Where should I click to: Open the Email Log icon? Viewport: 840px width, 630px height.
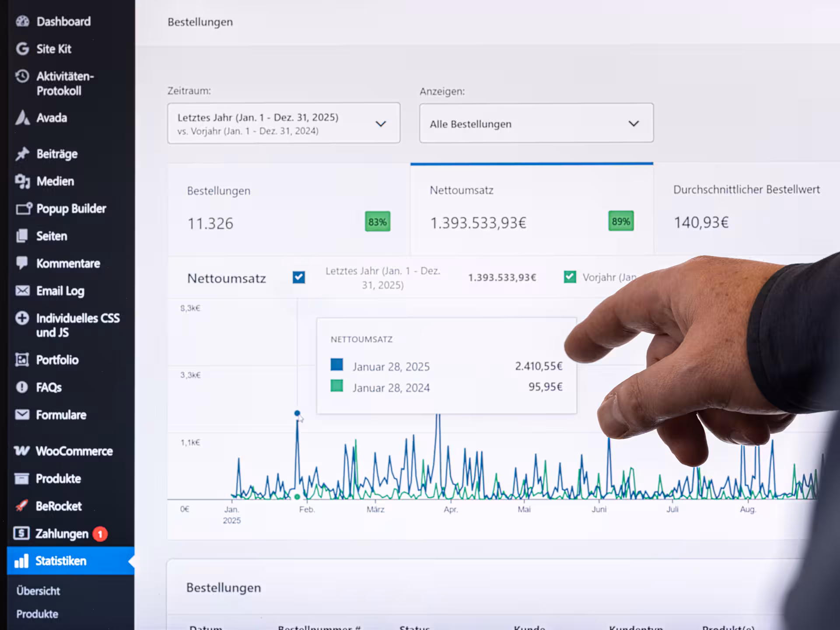coord(21,291)
